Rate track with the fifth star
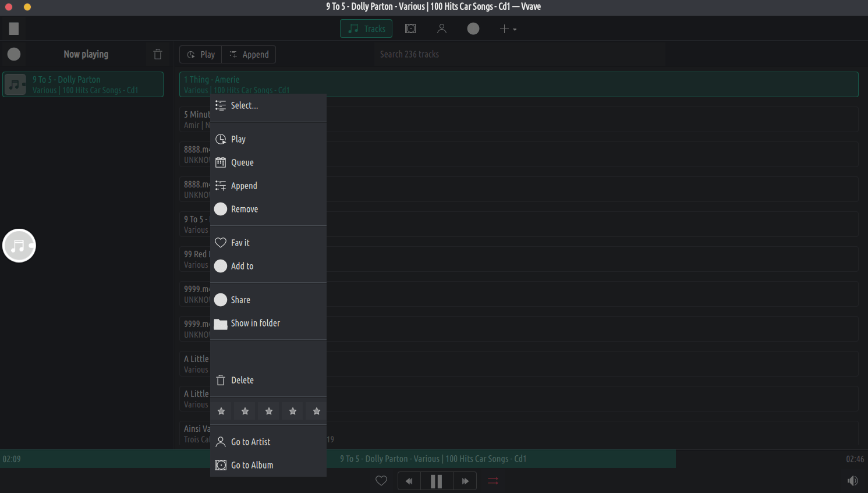868x493 pixels. click(316, 411)
